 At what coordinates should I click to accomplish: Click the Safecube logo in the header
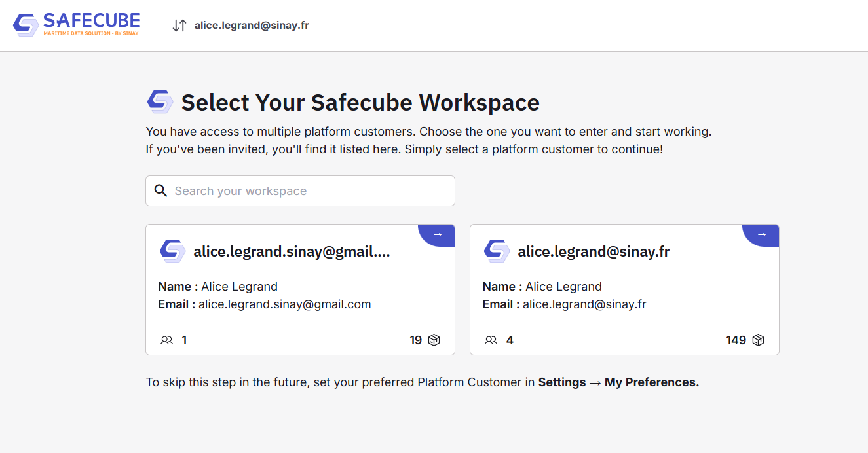click(76, 25)
